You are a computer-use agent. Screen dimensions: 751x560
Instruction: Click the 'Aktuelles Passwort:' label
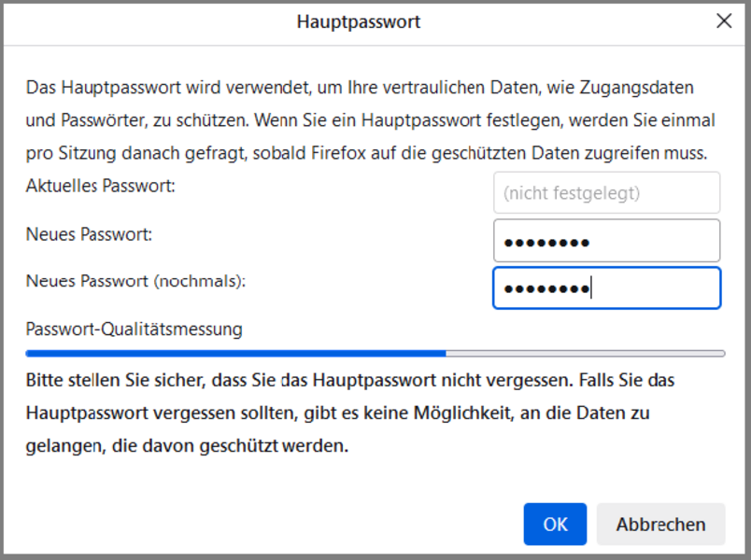[x=101, y=186]
